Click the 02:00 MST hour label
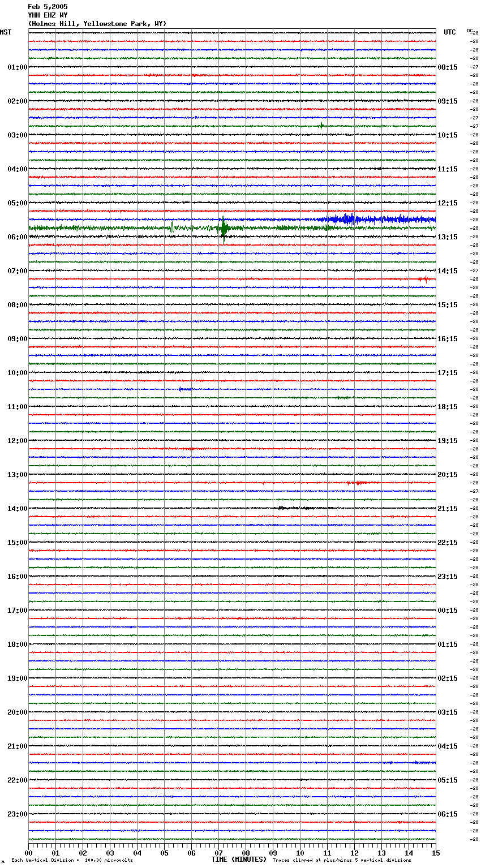 point(18,101)
